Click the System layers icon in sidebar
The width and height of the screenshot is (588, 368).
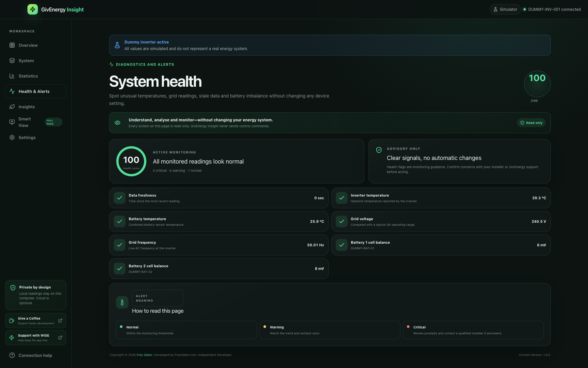tap(12, 61)
